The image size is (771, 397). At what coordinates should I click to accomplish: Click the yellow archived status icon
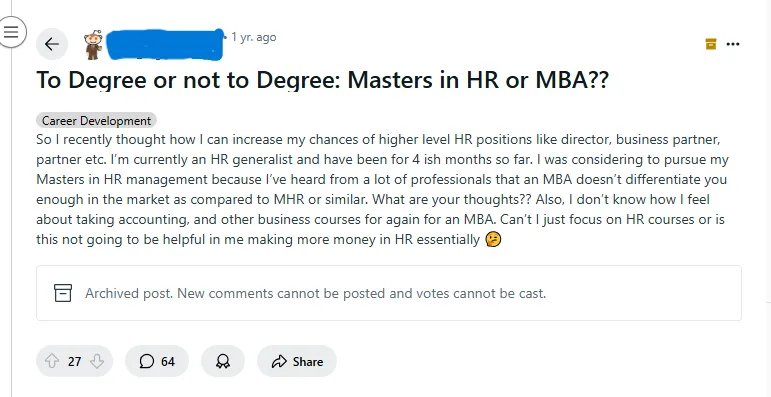pyautogui.click(x=711, y=44)
